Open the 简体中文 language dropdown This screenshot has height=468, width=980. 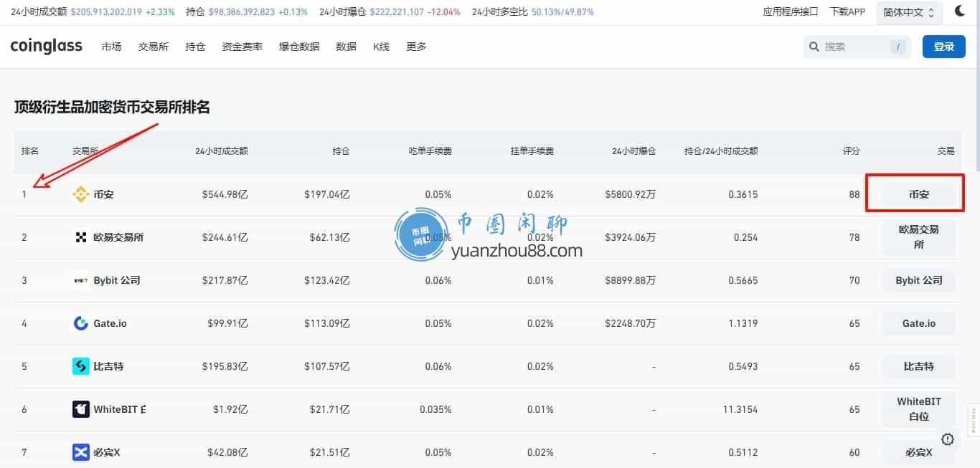909,12
